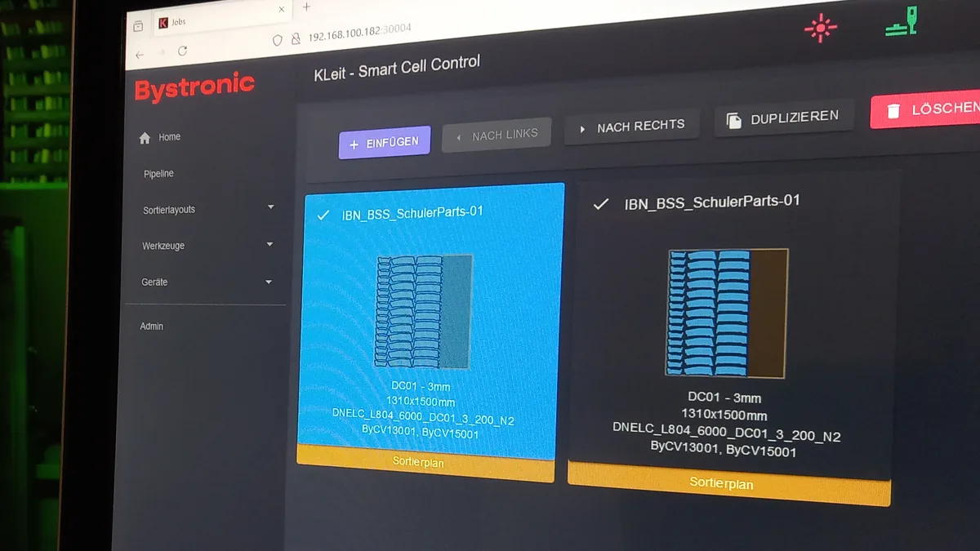
Task: Close the Jobs browser tab
Action: (x=282, y=11)
